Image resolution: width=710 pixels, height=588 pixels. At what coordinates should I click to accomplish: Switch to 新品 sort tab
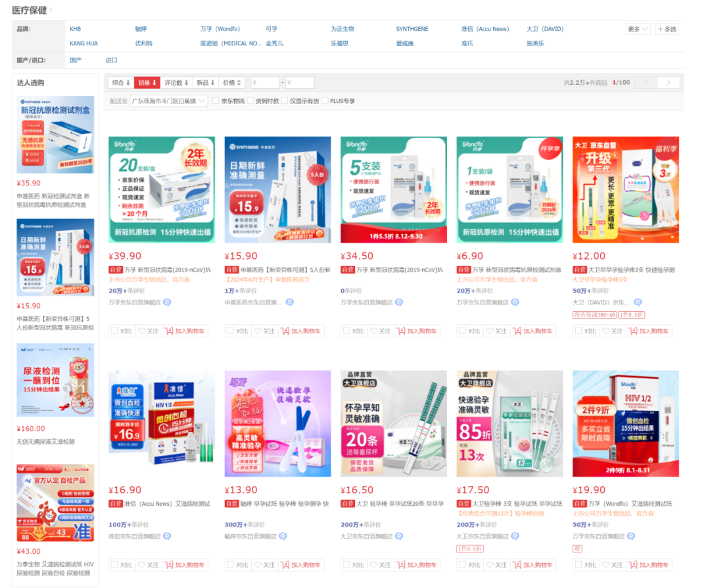tap(205, 82)
